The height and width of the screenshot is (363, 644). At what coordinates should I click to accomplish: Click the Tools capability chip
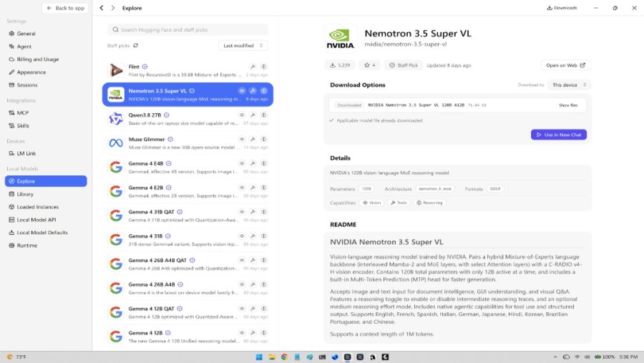(399, 203)
